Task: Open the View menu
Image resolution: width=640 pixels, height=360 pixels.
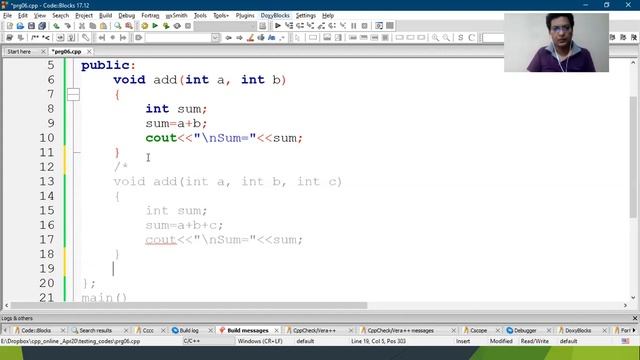Action: click(x=40, y=16)
